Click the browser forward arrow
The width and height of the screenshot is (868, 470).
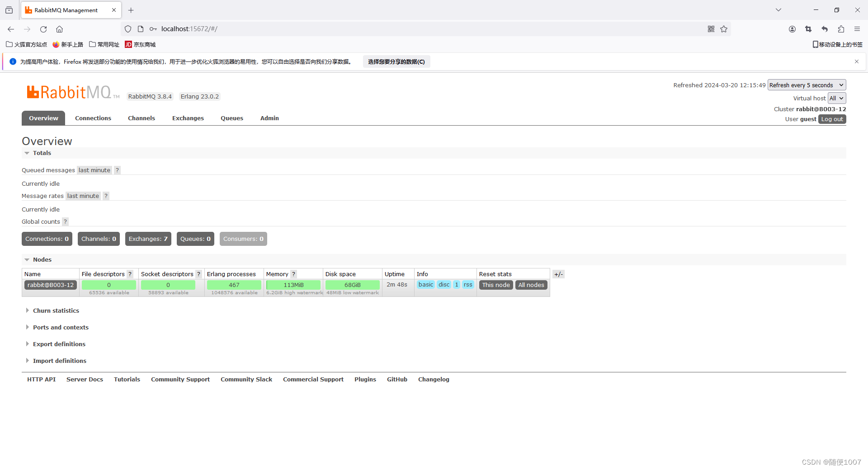pyautogui.click(x=27, y=29)
